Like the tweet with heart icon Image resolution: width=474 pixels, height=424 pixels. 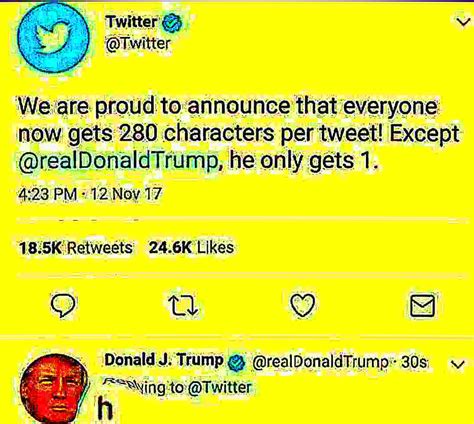[x=302, y=305]
